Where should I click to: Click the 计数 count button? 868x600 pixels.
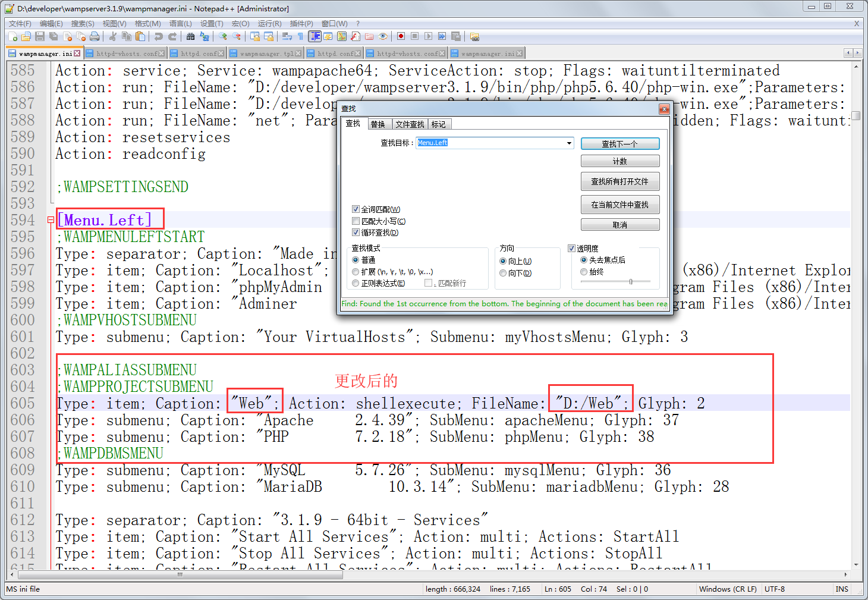point(620,161)
